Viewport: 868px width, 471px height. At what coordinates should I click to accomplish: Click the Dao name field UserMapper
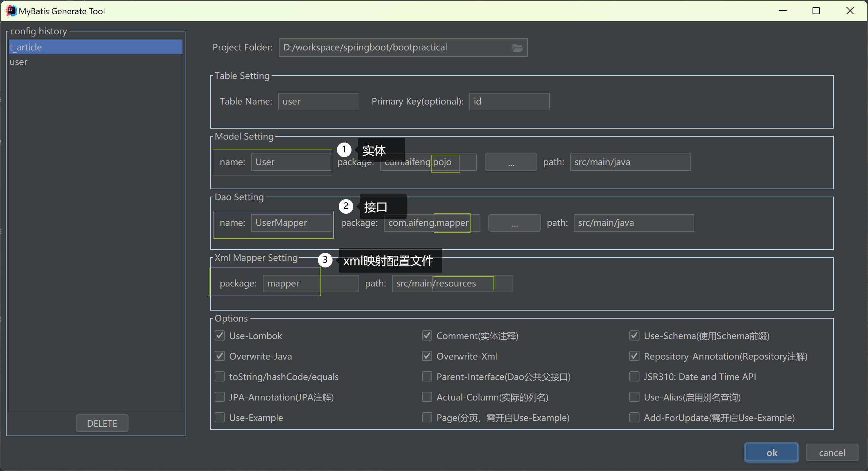click(291, 223)
